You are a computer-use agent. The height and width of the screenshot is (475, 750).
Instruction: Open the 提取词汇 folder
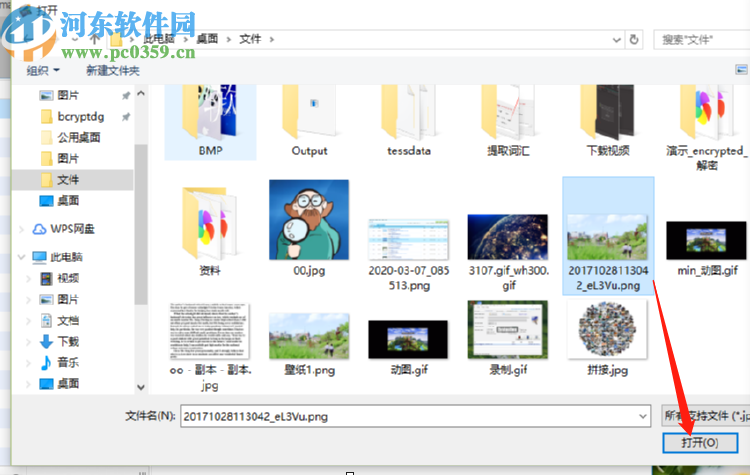point(508,122)
